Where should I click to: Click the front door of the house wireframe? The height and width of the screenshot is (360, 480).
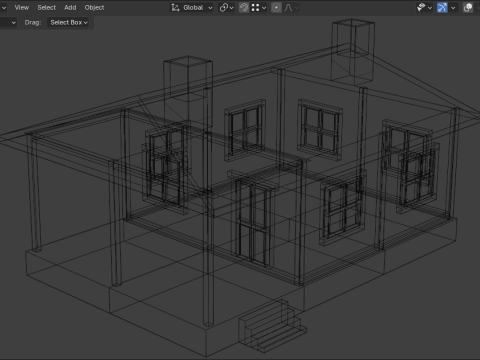click(x=254, y=222)
